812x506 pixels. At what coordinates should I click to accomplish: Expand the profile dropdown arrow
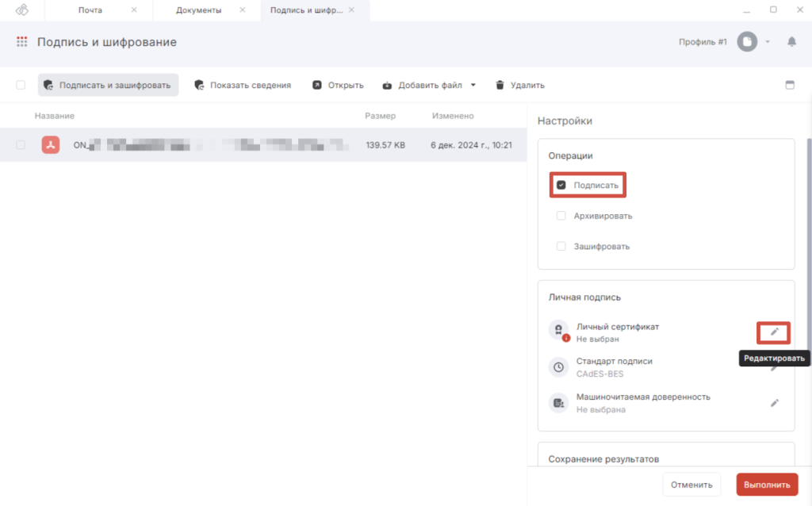pyautogui.click(x=768, y=42)
